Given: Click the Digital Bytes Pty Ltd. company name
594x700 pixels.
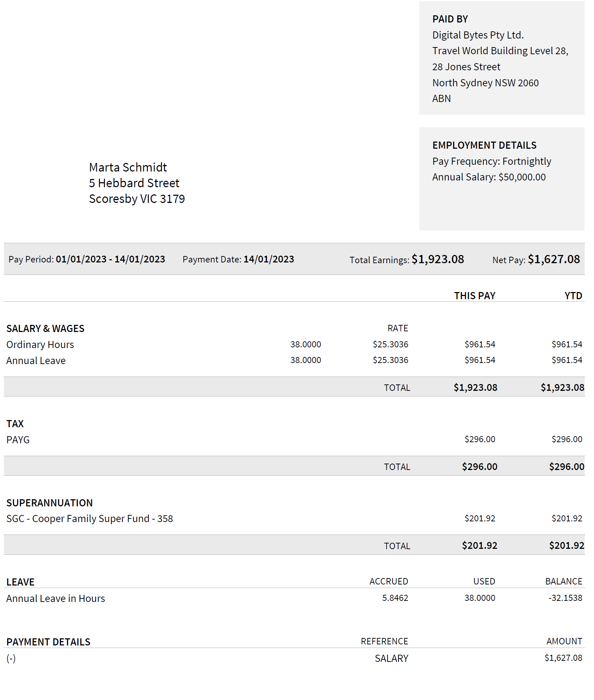Looking at the screenshot, I should [x=478, y=35].
